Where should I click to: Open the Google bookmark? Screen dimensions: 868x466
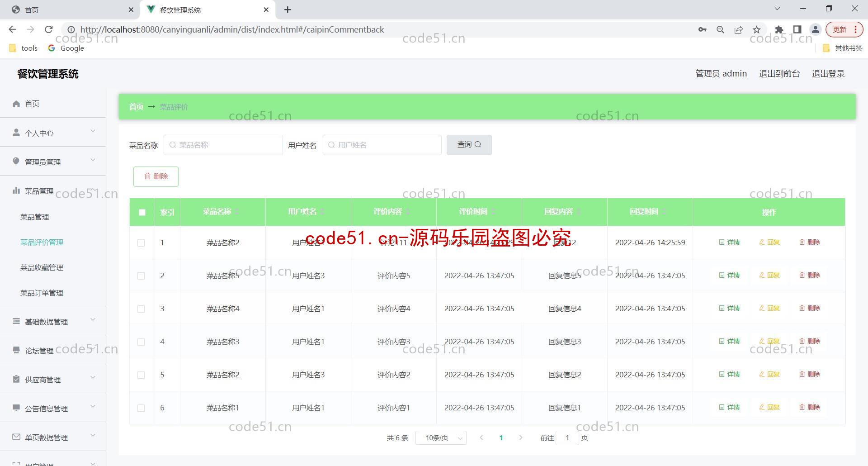click(x=66, y=48)
